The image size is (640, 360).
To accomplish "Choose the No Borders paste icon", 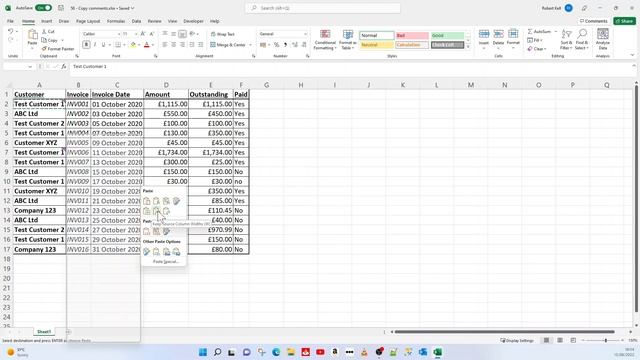I will (x=147, y=211).
